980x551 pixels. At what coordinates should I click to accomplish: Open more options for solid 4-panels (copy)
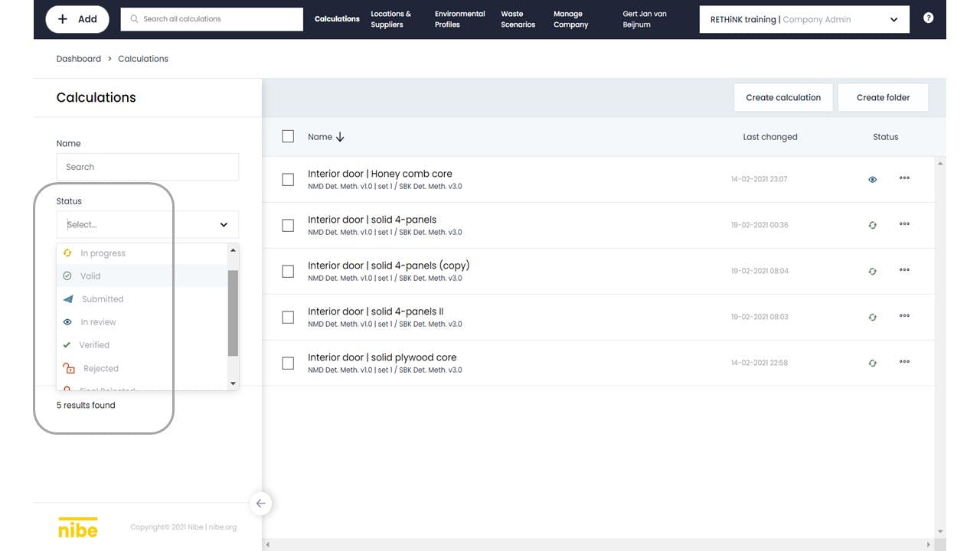click(904, 270)
